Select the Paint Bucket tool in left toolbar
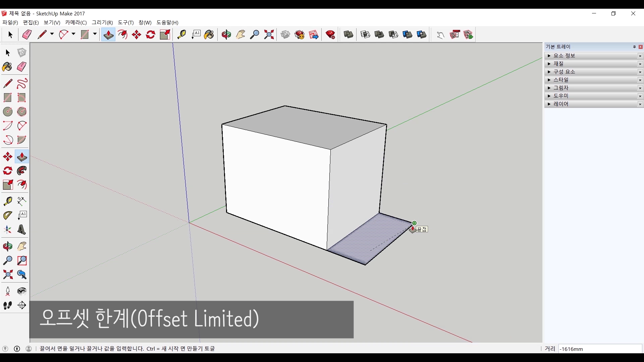 (x=7, y=67)
